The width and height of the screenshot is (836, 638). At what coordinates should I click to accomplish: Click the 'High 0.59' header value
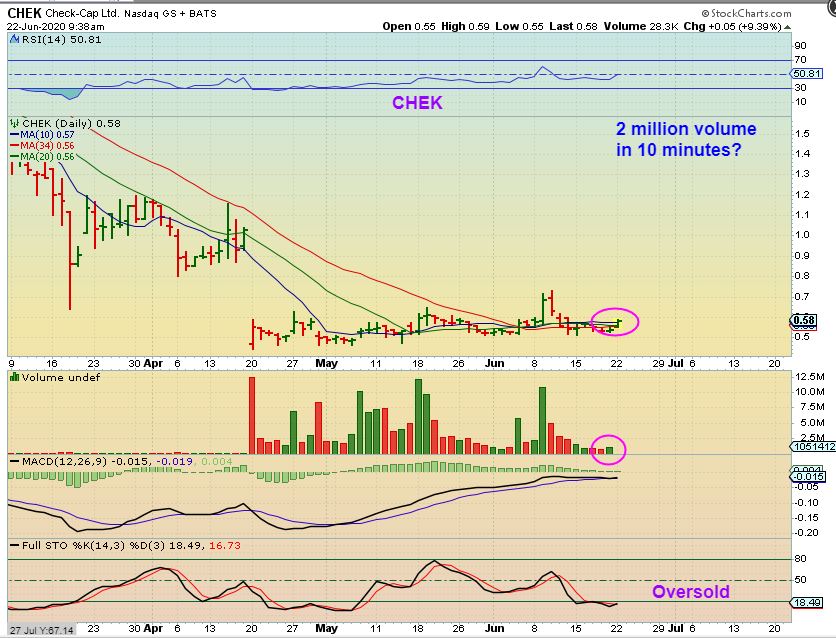click(465, 27)
